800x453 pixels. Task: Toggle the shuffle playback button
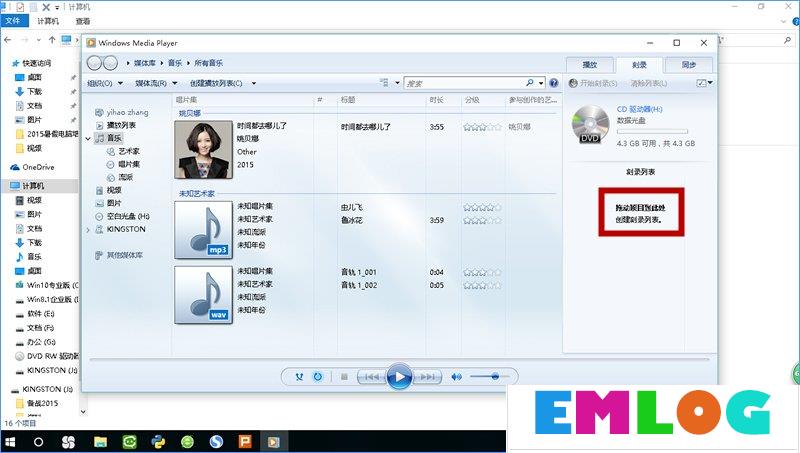[x=299, y=376]
